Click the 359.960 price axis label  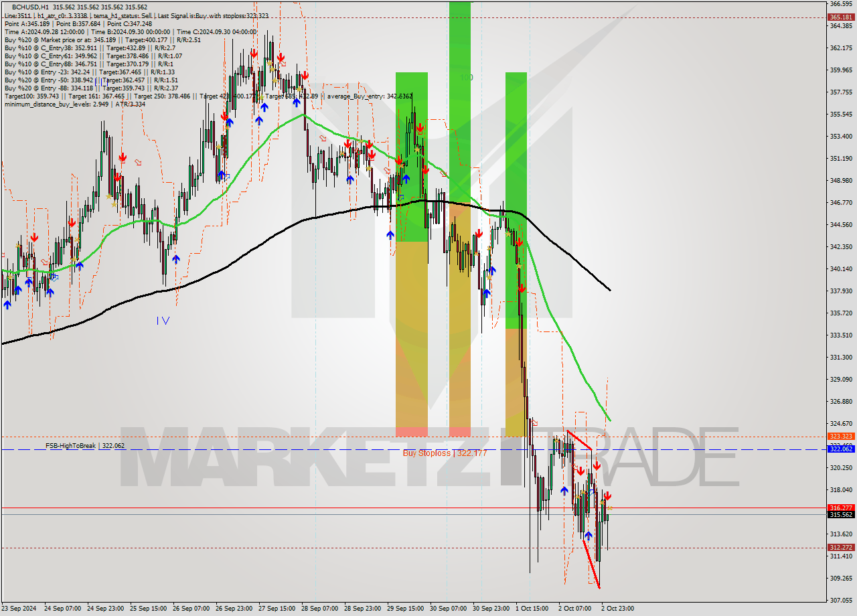(840, 70)
